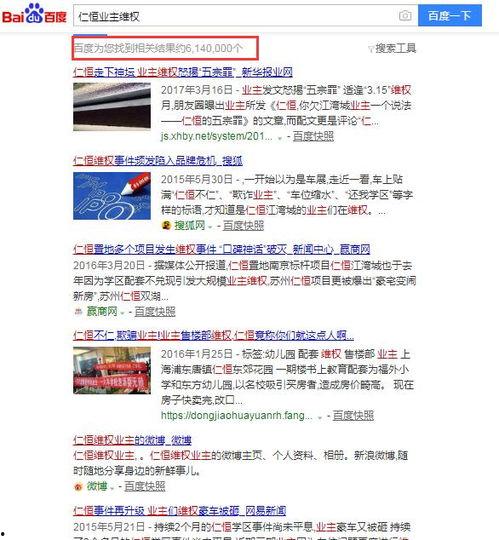Click the 赢商网 source favicon
Viewport: 499px width, 540px height.
click(x=79, y=312)
